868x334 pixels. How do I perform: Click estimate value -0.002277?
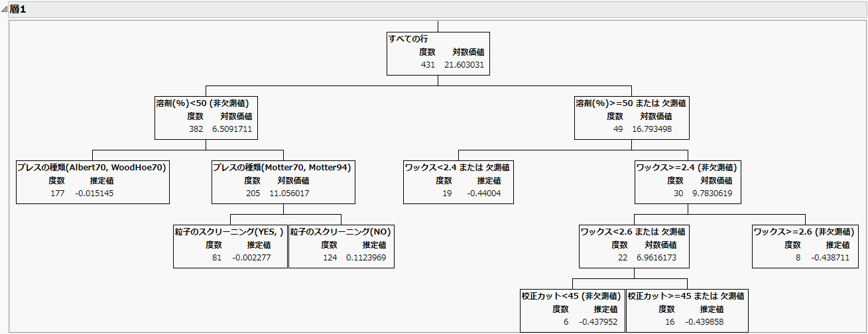tap(252, 257)
